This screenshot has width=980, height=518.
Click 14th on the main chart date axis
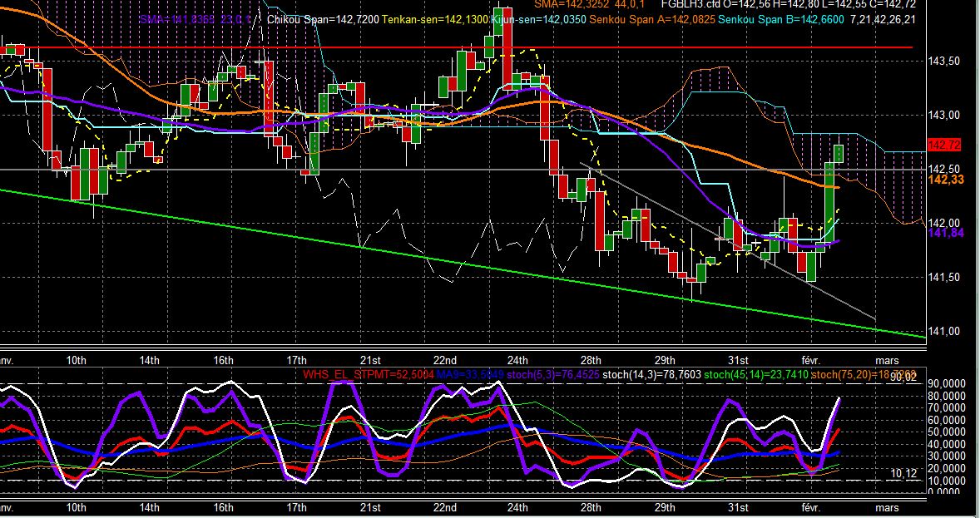(150, 361)
